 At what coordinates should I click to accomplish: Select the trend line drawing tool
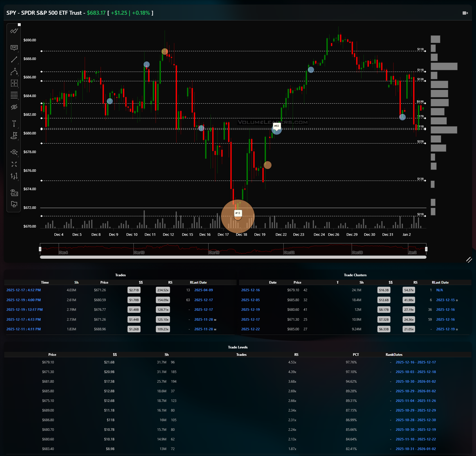(14, 59)
